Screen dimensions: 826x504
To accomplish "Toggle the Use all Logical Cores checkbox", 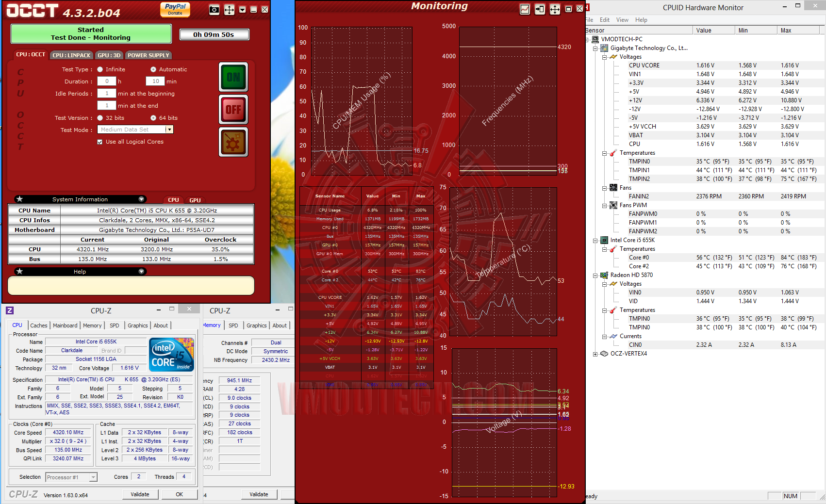I will tap(100, 142).
